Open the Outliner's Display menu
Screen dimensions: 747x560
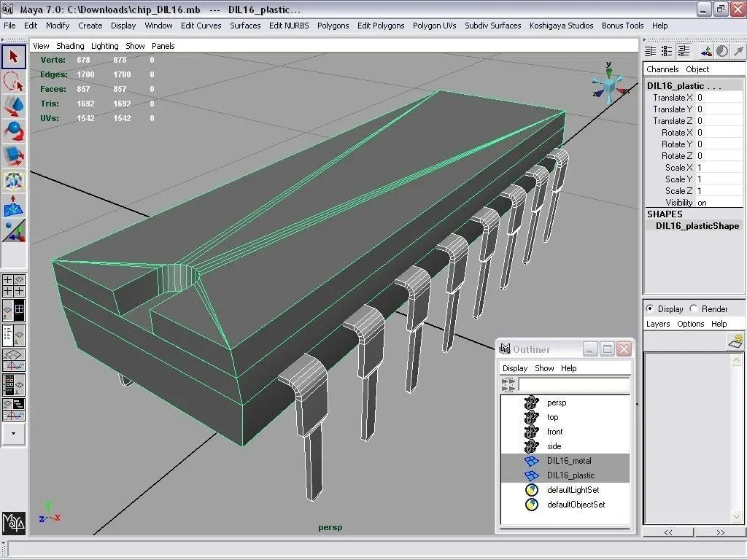pyautogui.click(x=515, y=368)
